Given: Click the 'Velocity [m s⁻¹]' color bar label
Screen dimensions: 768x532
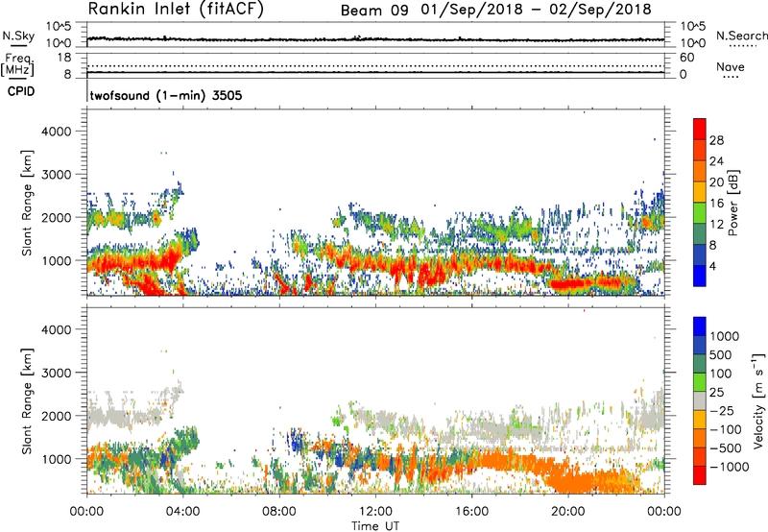Looking at the screenshot, I should [759, 400].
